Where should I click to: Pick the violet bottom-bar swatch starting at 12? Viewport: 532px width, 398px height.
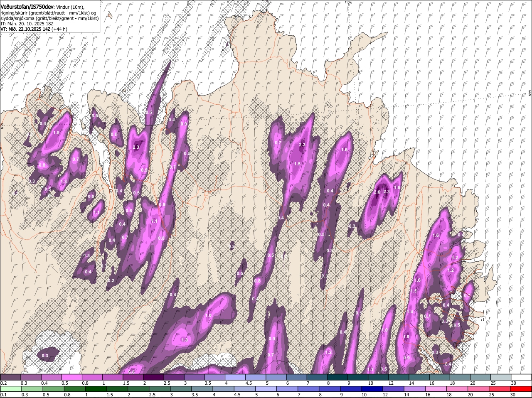393,389
